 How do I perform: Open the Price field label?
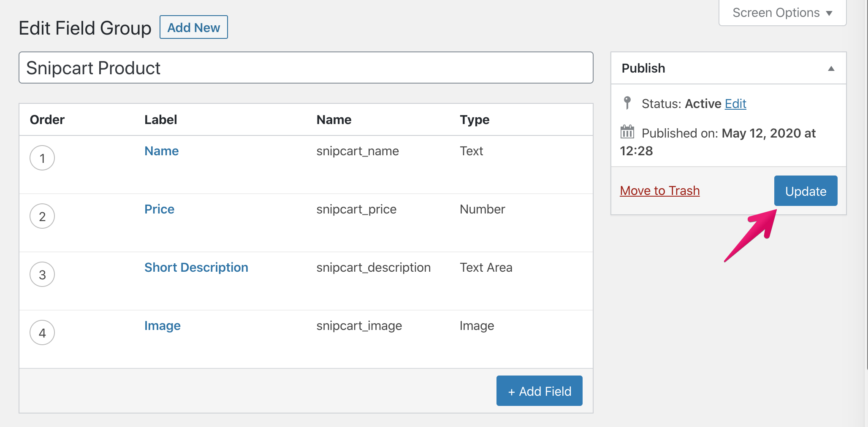pos(159,209)
